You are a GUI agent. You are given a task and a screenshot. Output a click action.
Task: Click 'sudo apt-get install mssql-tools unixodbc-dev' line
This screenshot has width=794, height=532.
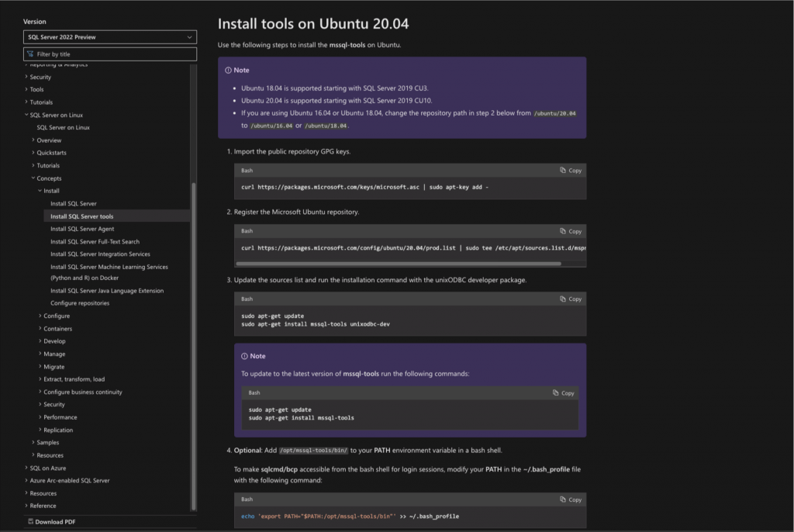[x=316, y=324]
